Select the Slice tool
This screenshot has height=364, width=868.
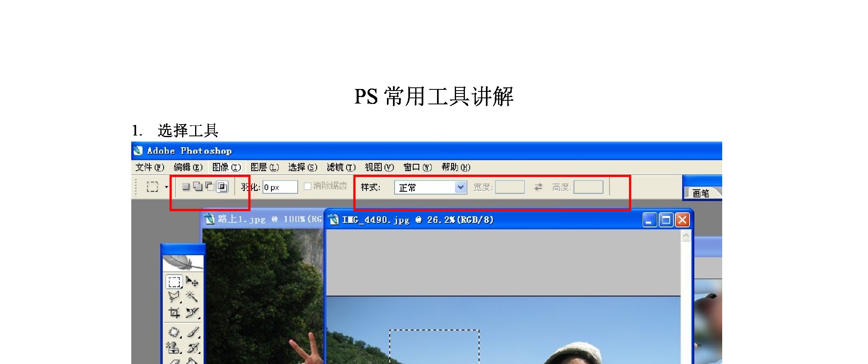192,313
